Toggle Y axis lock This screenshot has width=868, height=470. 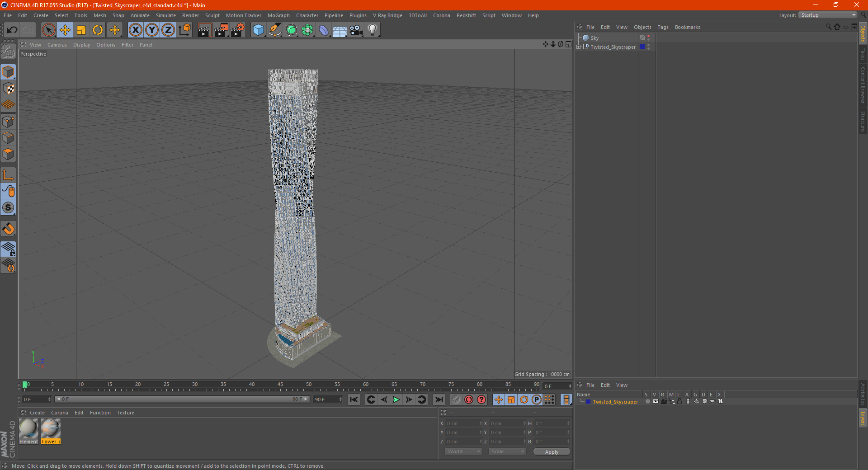152,30
